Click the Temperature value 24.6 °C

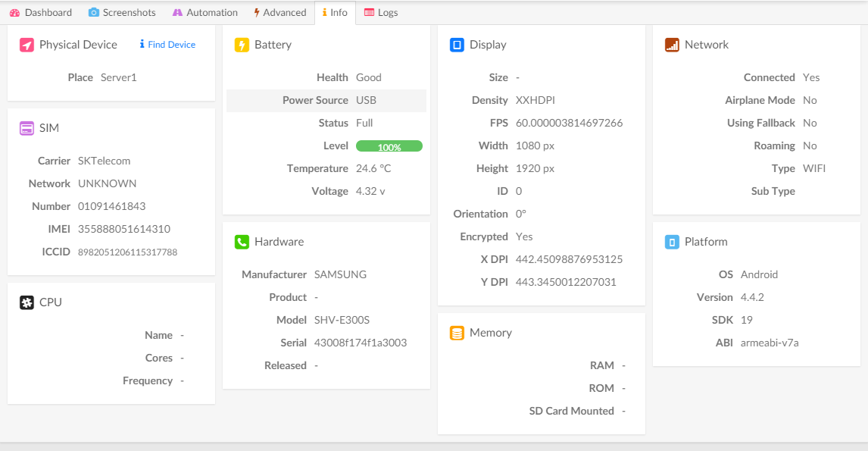(x=373, y=168)
